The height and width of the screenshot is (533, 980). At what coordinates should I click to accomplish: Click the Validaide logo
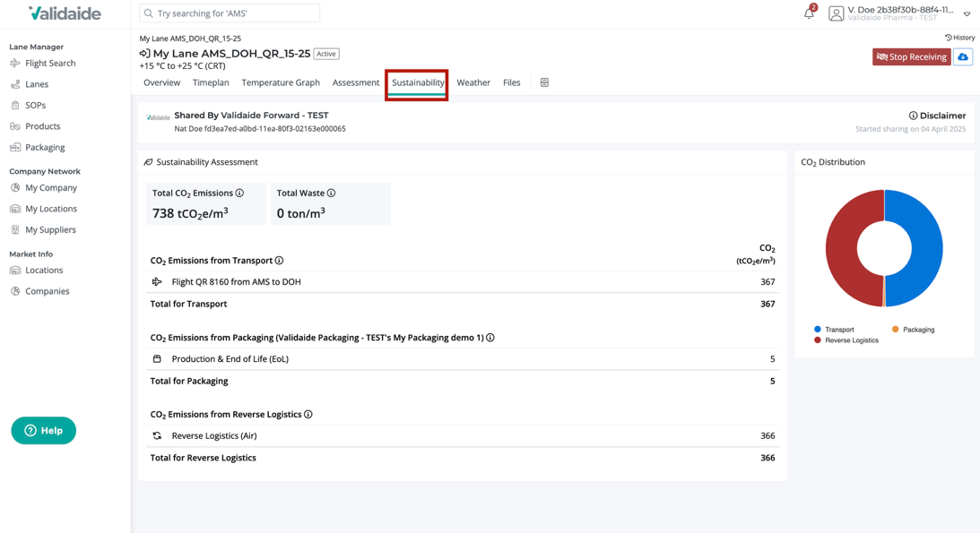65,13
